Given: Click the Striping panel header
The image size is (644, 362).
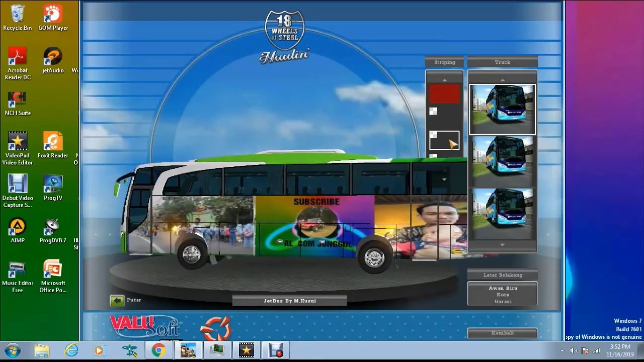Looking at the screenshot, I should (x=444, y=62).
